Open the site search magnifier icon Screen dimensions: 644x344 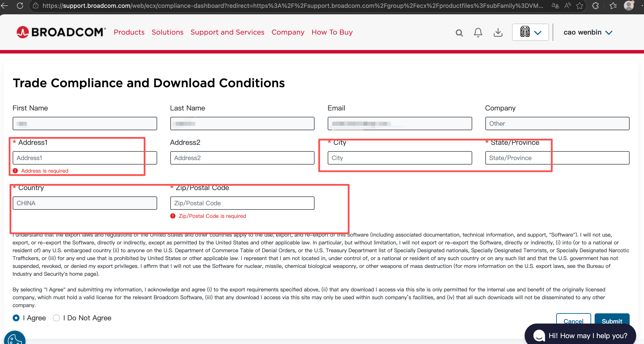tap(459, 32)
